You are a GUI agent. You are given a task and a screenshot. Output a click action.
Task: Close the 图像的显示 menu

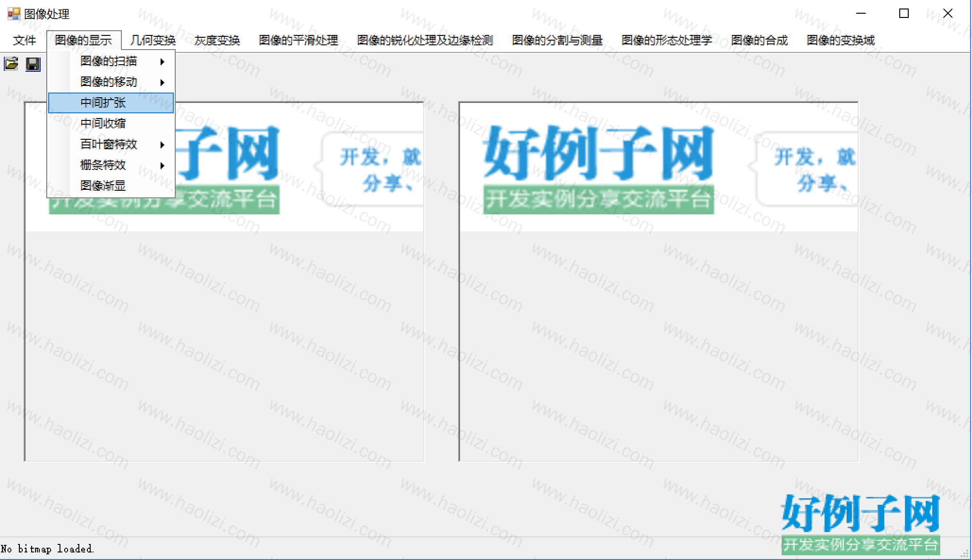coord(83,41)
